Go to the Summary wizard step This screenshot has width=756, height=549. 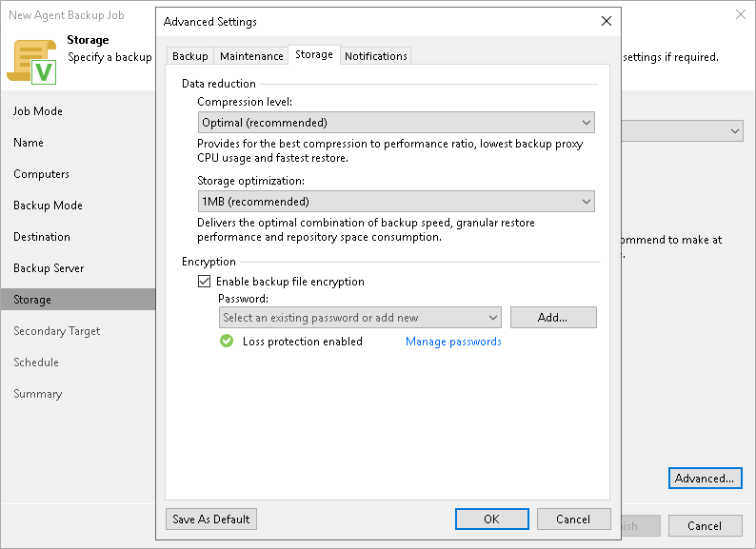click(x=37, y=394)
